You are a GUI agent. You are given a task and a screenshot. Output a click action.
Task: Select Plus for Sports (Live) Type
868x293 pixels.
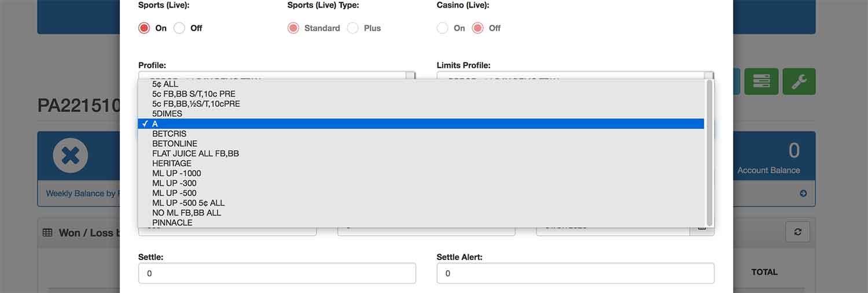tap(353, 28)
